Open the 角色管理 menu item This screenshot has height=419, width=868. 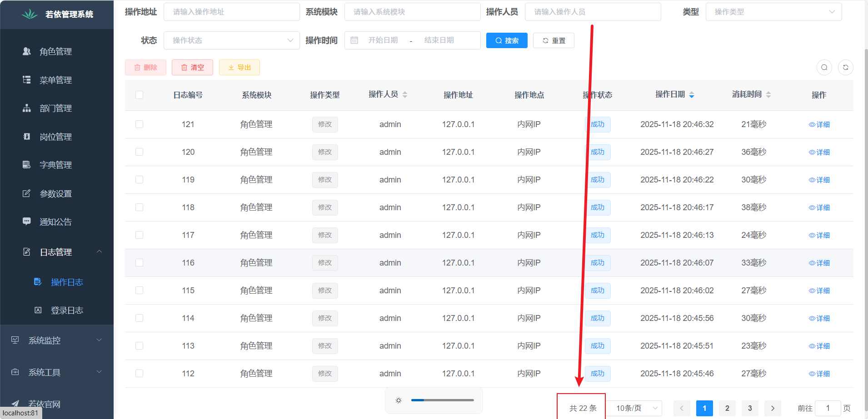point(57,51)
